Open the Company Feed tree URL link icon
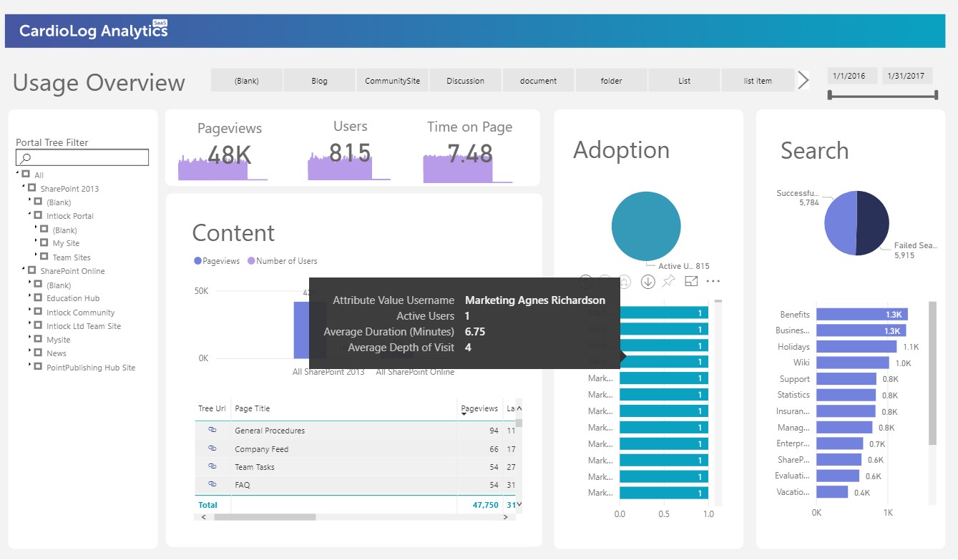Screen dimensions: 958x560 tap(212, 448)
